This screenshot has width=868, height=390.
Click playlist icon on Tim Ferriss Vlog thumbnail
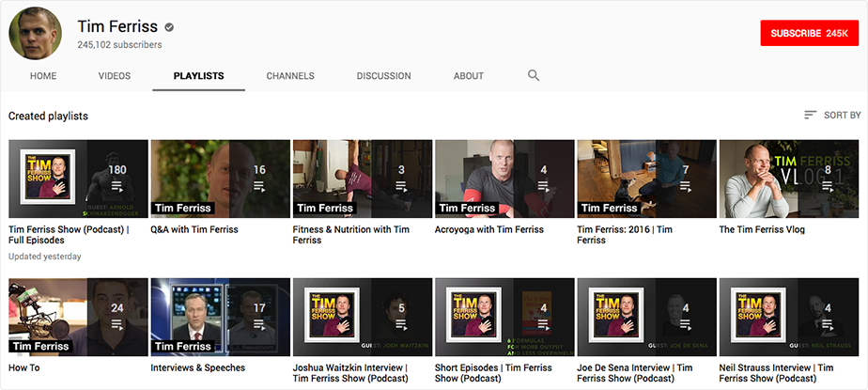pyautogui.click(x=828, y=187)
